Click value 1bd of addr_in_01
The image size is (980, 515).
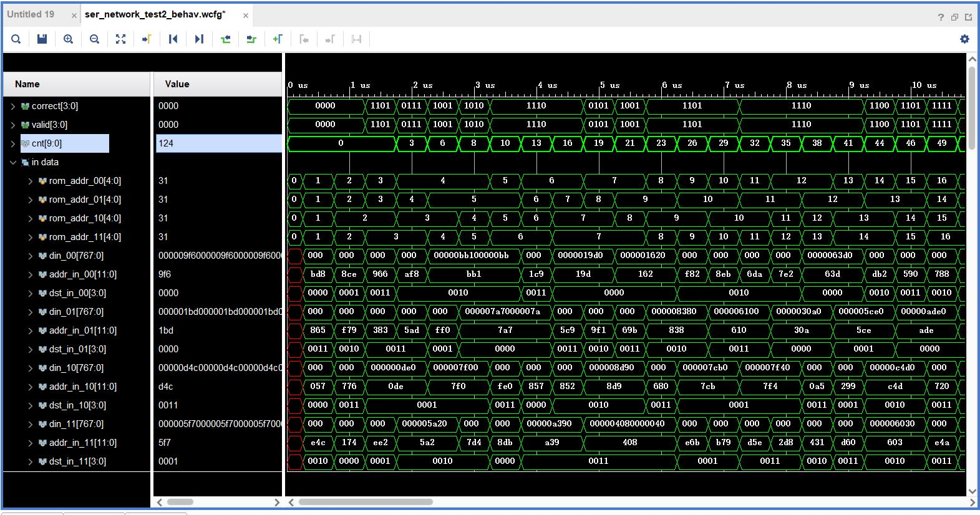click(165, 330)
